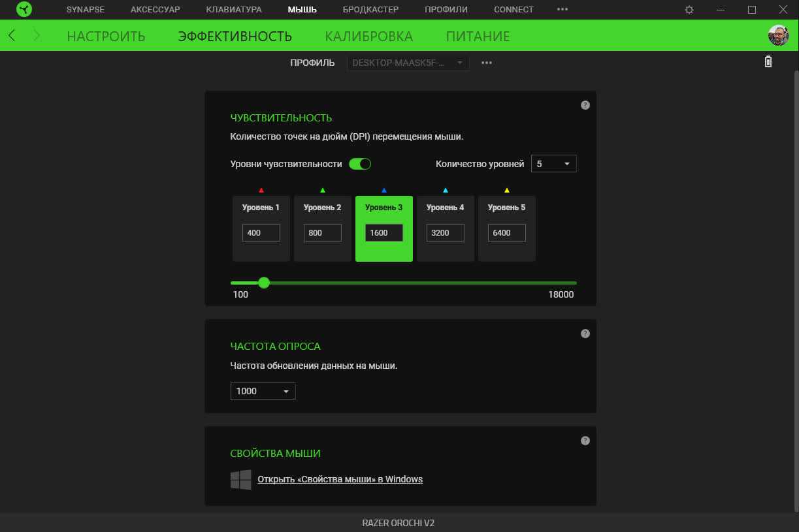The width and height of the screenshot is (799, 532).
Task: Show more top menu items via ellipsis
Action: (562, 10)
